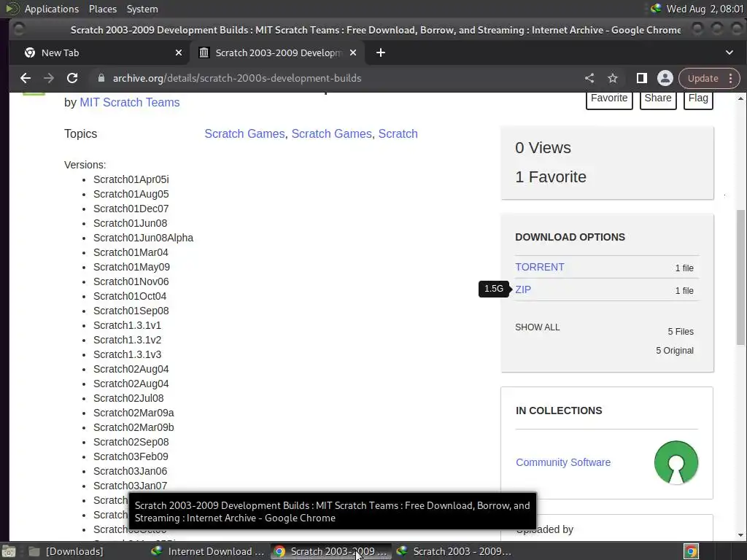Click the system tray download manager icon
The image size is (747, 560).
click(x=656, y=8)
